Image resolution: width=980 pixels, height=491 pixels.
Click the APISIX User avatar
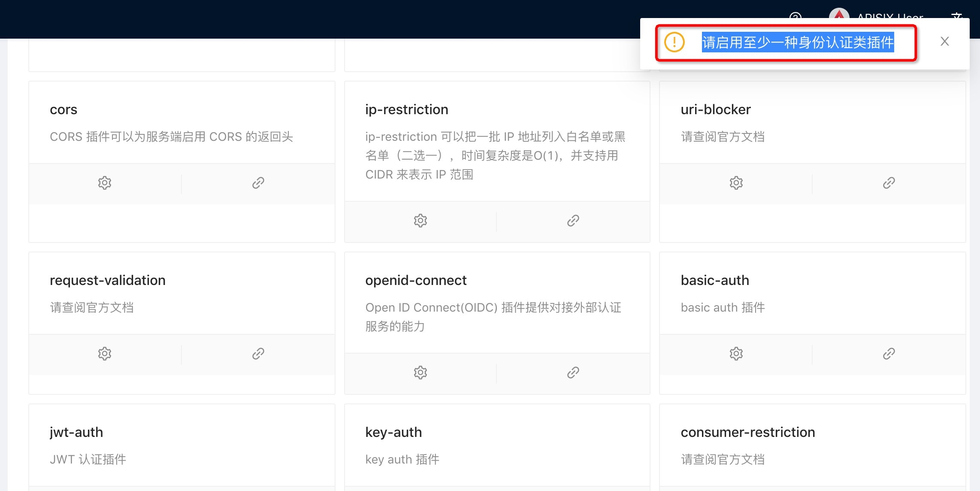[840, 16]
